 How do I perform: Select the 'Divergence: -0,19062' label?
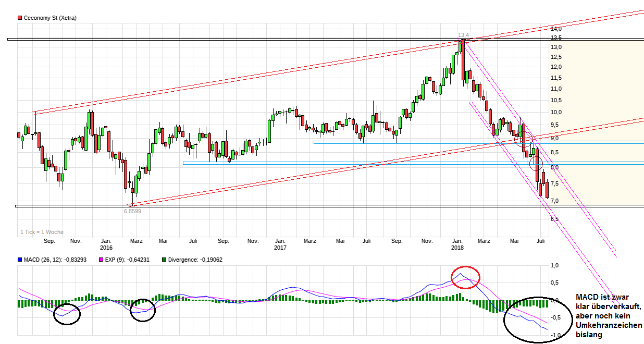tap(195, 259)
